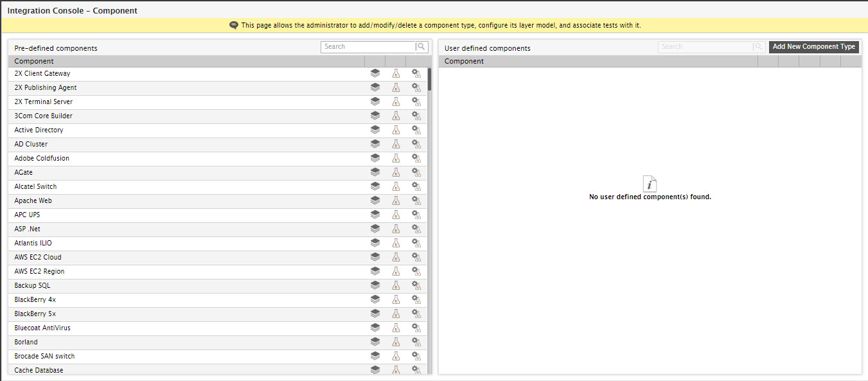Open layers icon for Borland
Screen dimensions: 868x381
click(375, 342)
